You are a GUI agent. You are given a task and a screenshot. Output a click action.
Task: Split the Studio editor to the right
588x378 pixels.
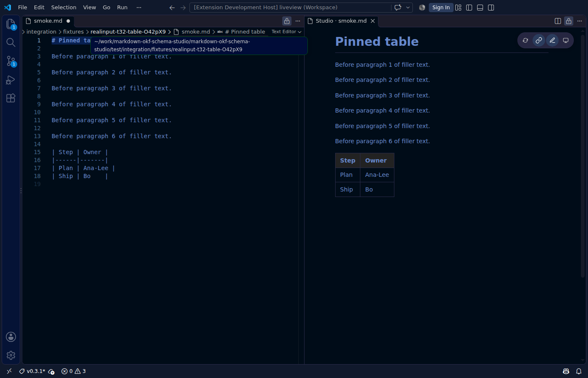[558, 21]
